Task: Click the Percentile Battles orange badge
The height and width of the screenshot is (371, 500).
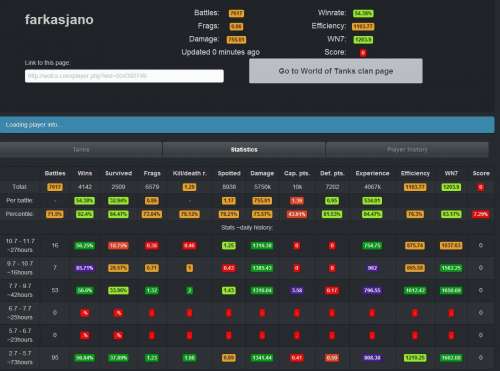Action: 55,214
